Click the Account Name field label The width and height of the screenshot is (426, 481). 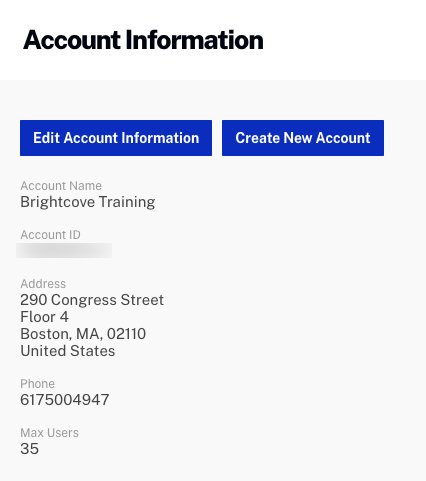point(61,186)
